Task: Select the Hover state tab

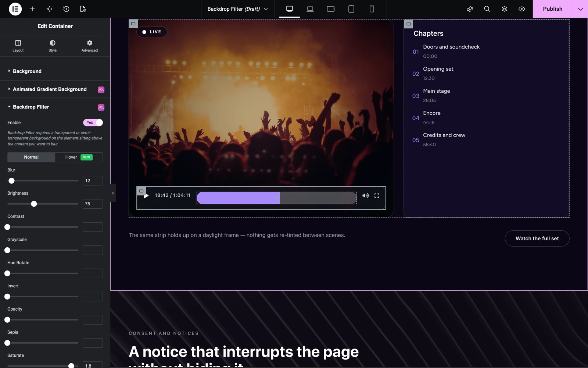Action: 79,157
